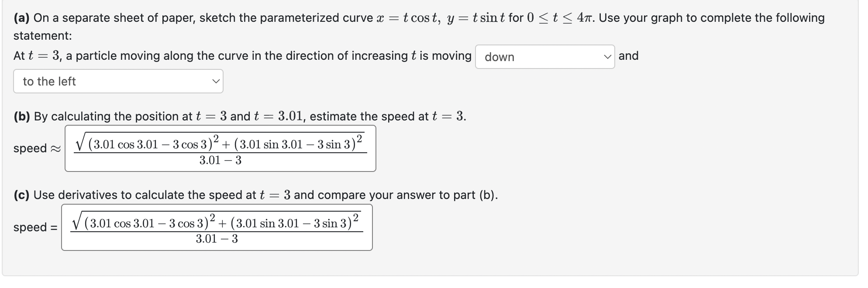868x288 pixels.
Task: Open the horizontal direction dropdown showing 'to the left'
Action: [x=118, y=81]
